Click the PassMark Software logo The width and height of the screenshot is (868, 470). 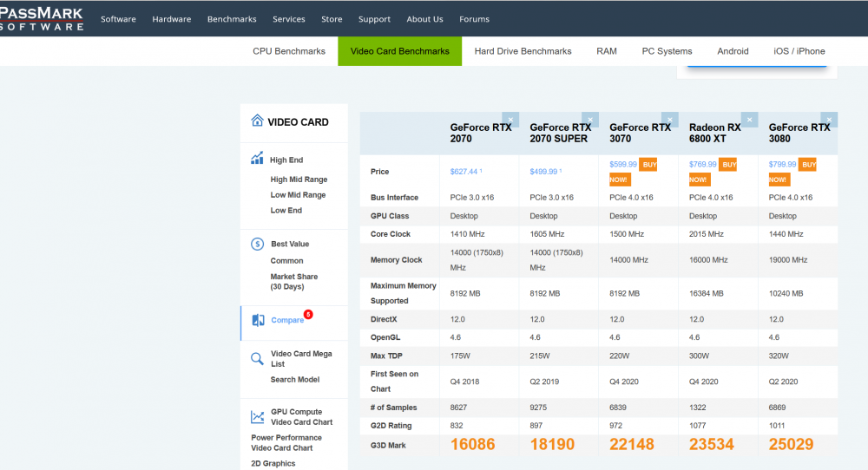coord(42,19)
